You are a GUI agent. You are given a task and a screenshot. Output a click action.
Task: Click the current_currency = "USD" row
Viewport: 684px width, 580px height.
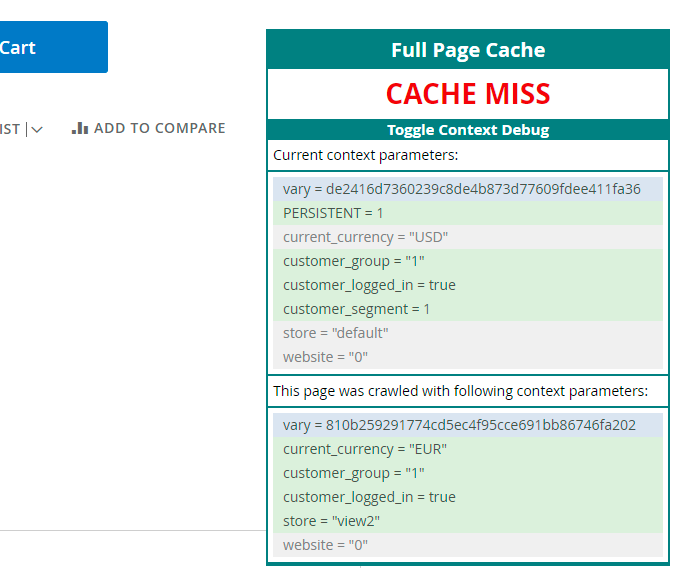point(365,237)
